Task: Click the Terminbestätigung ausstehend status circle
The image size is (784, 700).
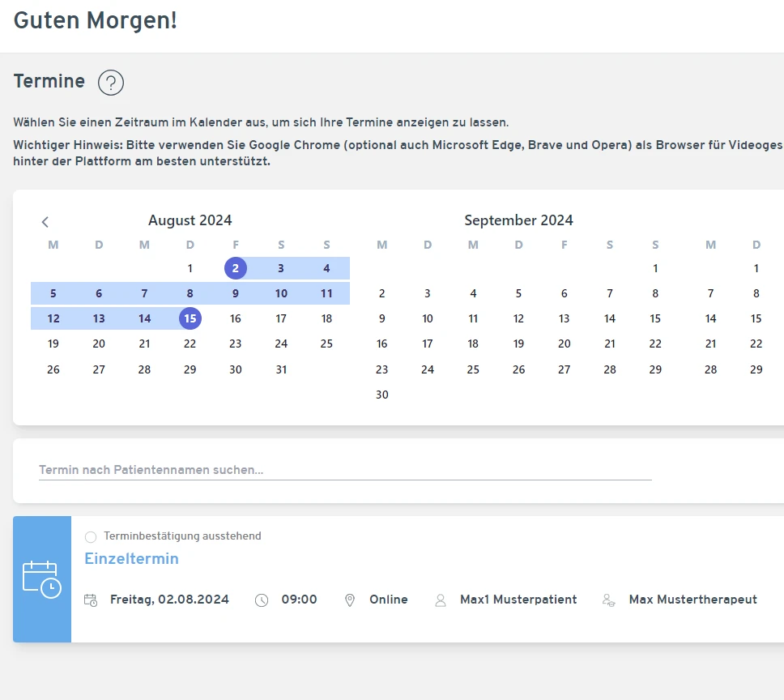Action: [x=91, y=536]
